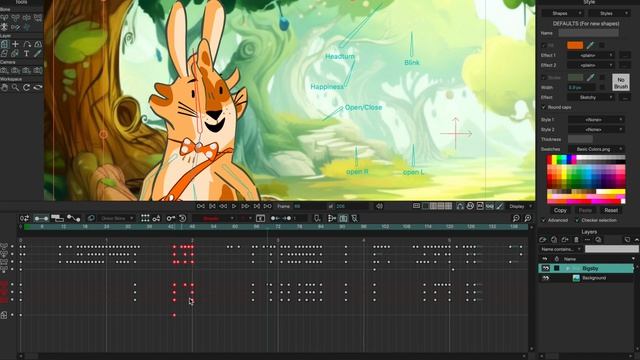
Task: Toggle the Round caps checkbox
Action: 544,107
